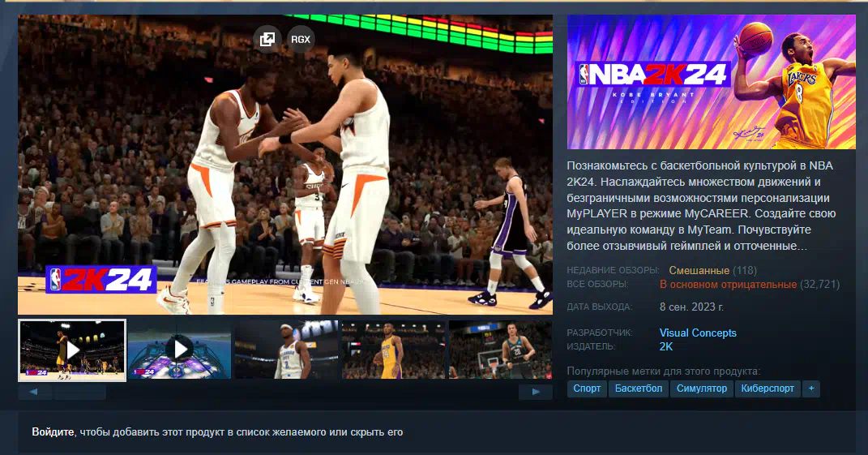Click the ИЗДАТЕЛЬ label
The height and width of the screenshot is (455, 868).
coord(591,346)
